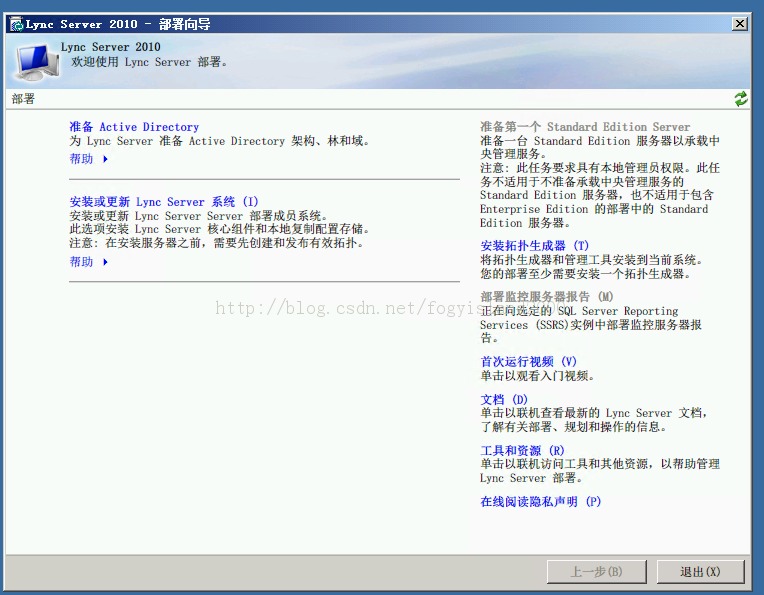This screenshot has width=764, height=595.
Task: Click text 为 Lync Server 准备 Active Directory 架构、林和域。
Action: (x=219, y=141)
